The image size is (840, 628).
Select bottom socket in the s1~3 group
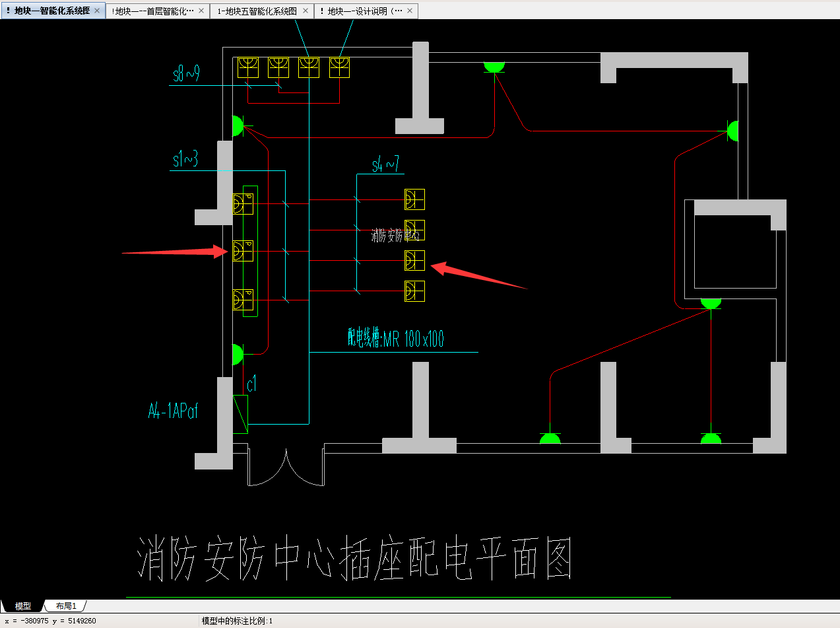tap(243, 300)
